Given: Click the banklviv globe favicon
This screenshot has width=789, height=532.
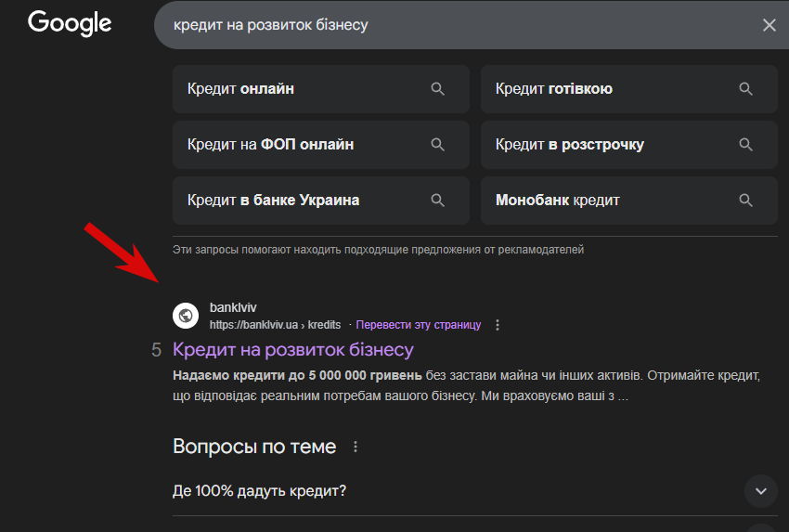Looking at the screenshot, I should click(x=186, y=316).
